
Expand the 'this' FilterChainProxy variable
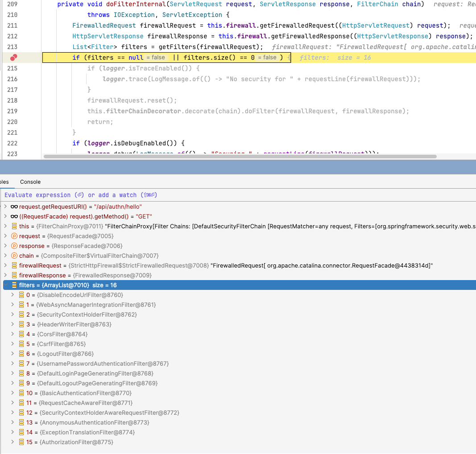pyautogui.click(x=5, y=226)
